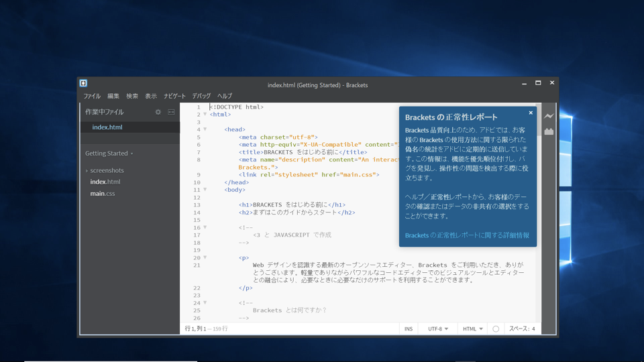This screenshot has width=644, height=362.
Task: Open the 検索 menu
Action: 132,96
